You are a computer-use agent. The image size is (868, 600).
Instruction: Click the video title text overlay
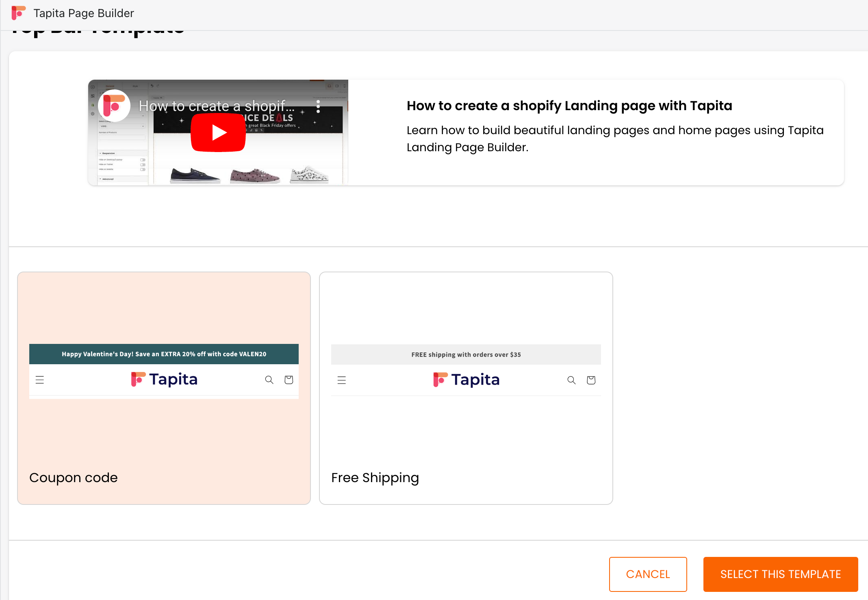click(x=216, y=106)
